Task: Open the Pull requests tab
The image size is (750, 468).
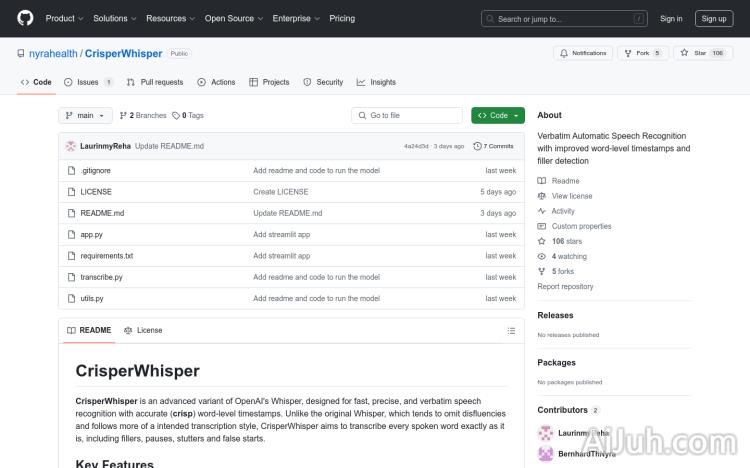Action: click(155, 82)
